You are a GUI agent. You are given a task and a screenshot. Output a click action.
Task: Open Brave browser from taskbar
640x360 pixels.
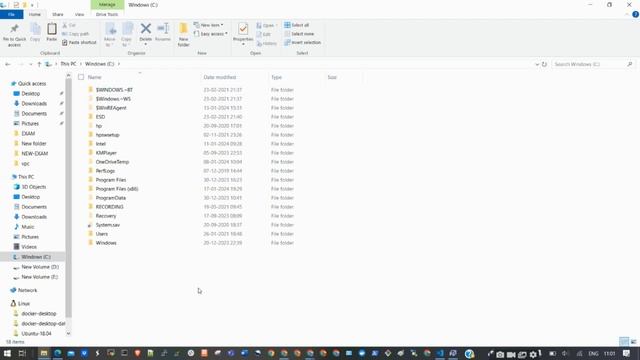[137, 353]
